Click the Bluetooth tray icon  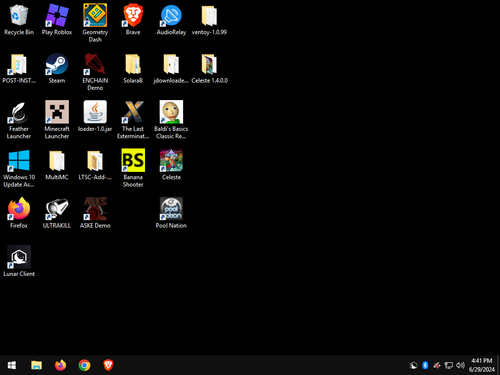425,365
